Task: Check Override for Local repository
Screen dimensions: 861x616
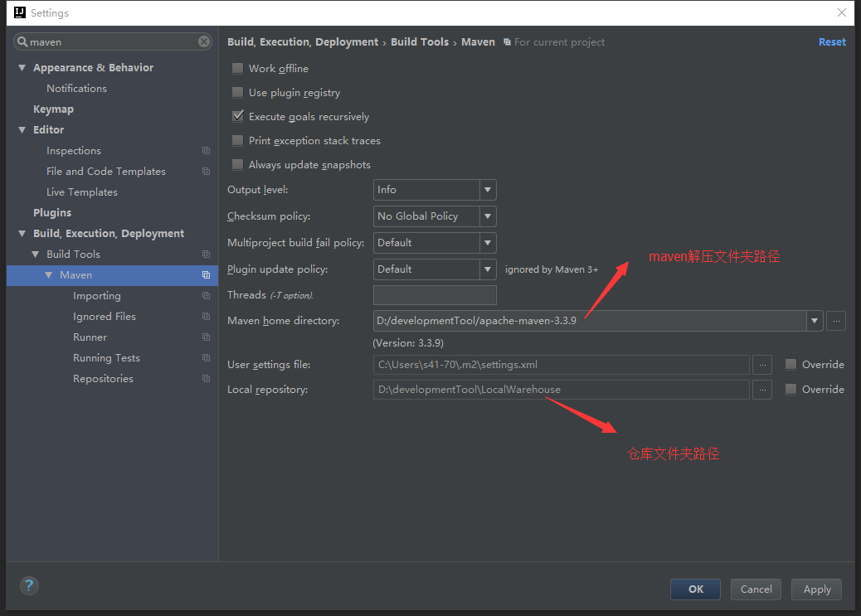Action: [x=790, y=390]
